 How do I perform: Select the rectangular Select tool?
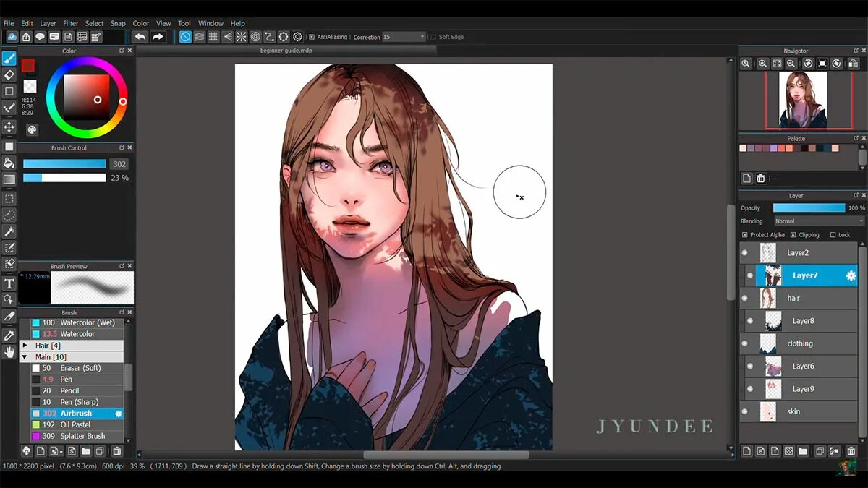click(x=9, y=198)
